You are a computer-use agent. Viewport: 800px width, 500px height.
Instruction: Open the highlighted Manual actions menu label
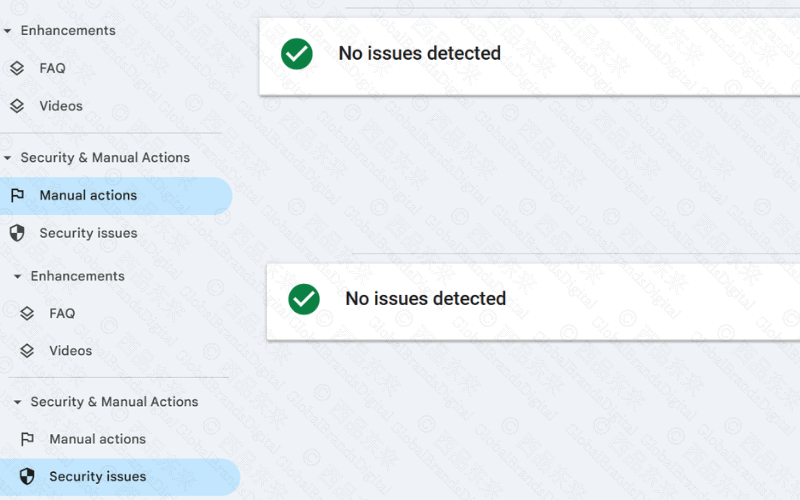coord(88,195)
